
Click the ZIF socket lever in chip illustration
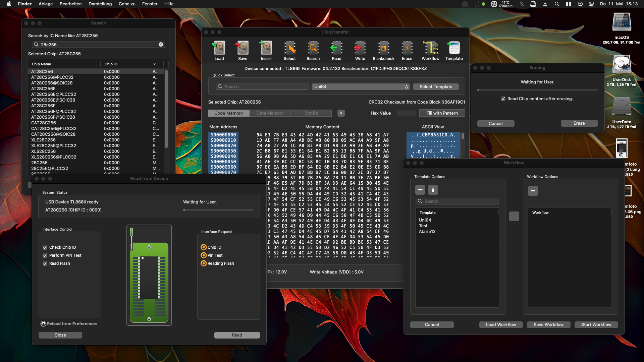point(131,238)
